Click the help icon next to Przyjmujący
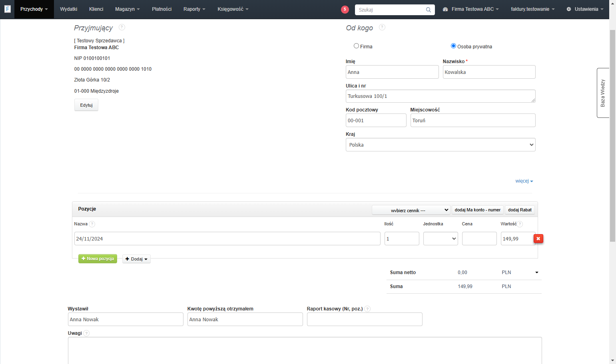This screenshot has width=616, height=364. (x=122, y=27)
